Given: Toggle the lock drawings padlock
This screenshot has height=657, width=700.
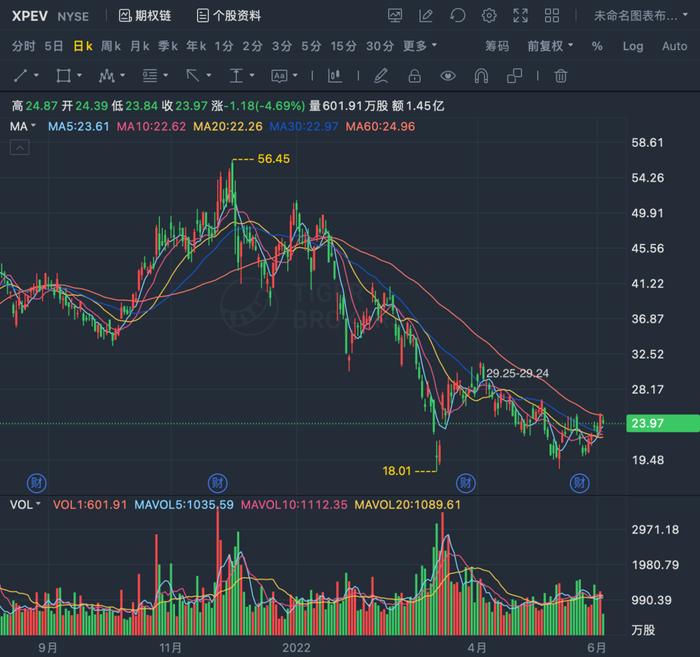Looking at the screenshot, I should pos(415,76).
